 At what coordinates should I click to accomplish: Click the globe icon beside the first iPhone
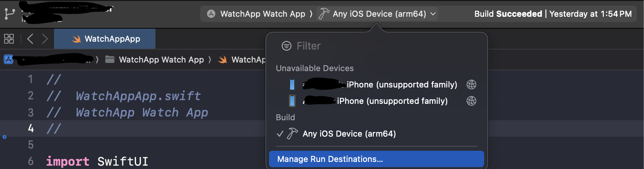[x=471, y=84]
